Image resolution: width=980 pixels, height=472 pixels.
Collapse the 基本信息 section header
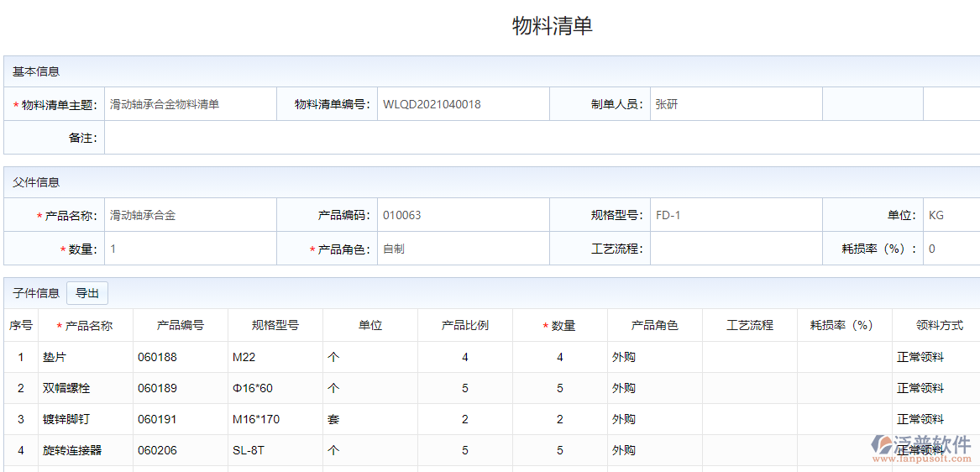point(36,71)
